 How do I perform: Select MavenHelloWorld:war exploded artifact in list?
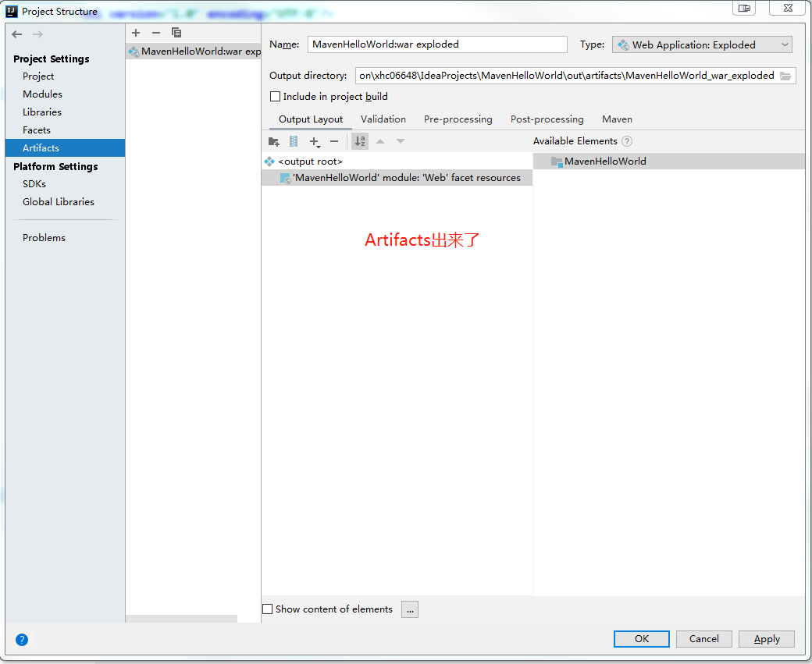click(x=193, y=51)
